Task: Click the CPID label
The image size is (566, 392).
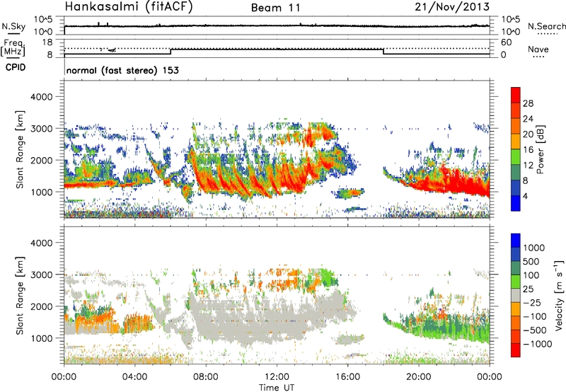Action: click(x=16, y=67)
